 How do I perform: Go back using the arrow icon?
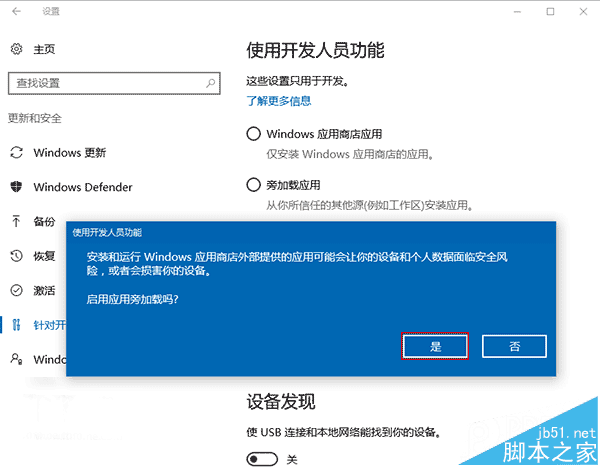coord(16,11)
